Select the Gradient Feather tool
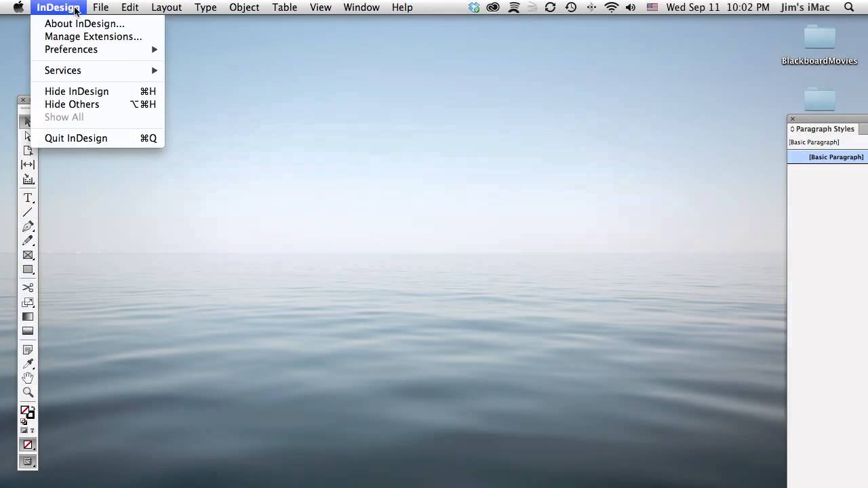The height and width of the screenshot is (488, 868). pos(28,331)
